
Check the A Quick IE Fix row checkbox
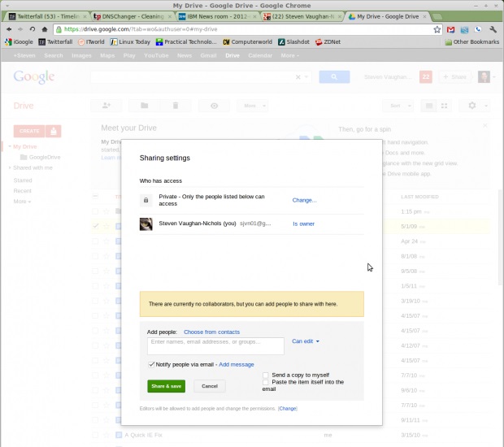pyautogui.click(x=95, y=435)
